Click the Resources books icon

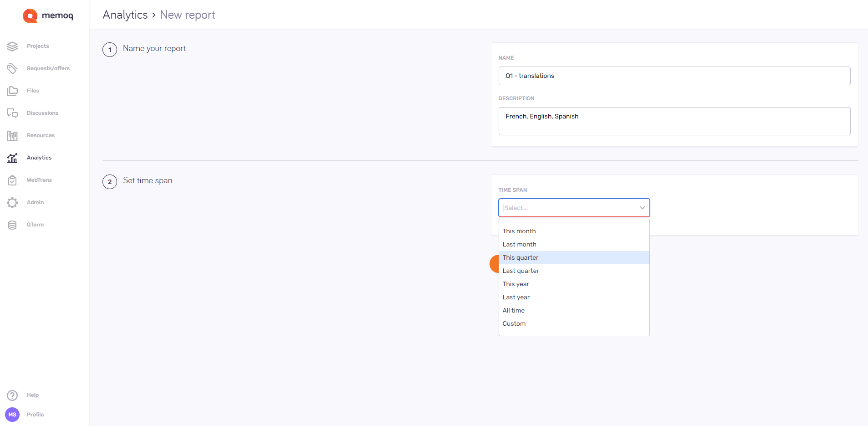pyautogui.click(x=12, y=135)
